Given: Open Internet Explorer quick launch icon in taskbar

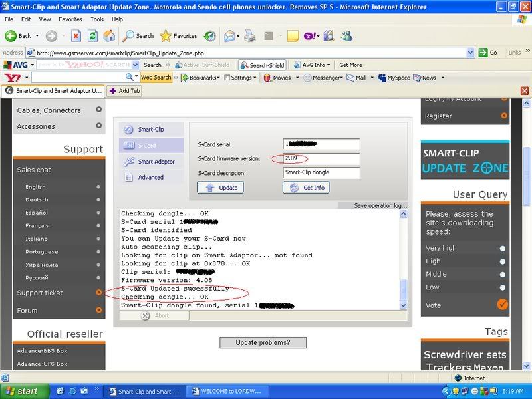Looking at the screenshot, I should 72,391.
